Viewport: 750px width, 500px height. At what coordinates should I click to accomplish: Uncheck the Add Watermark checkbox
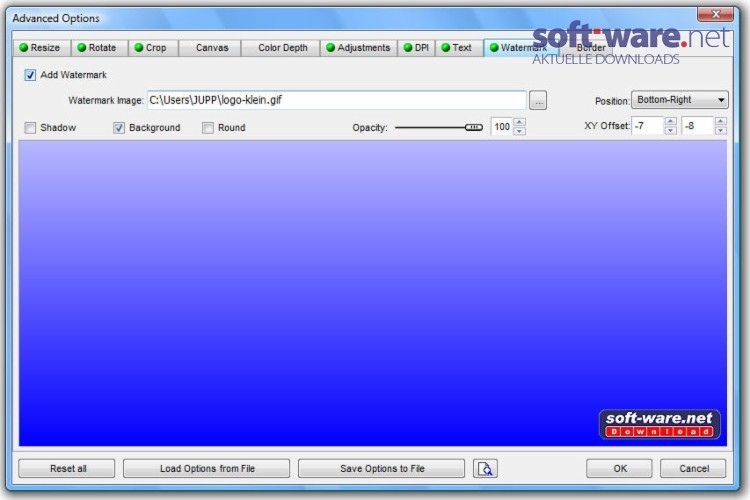30,75
